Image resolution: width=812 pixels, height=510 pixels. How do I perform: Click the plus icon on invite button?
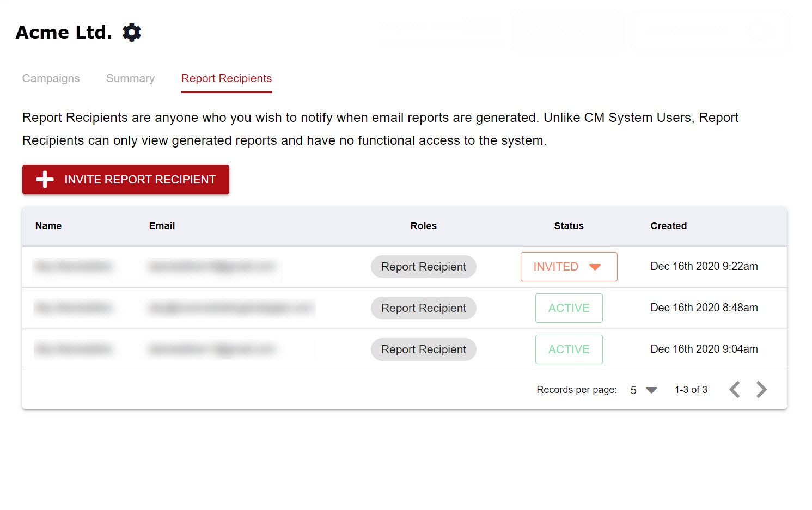(x=45, y=179)
